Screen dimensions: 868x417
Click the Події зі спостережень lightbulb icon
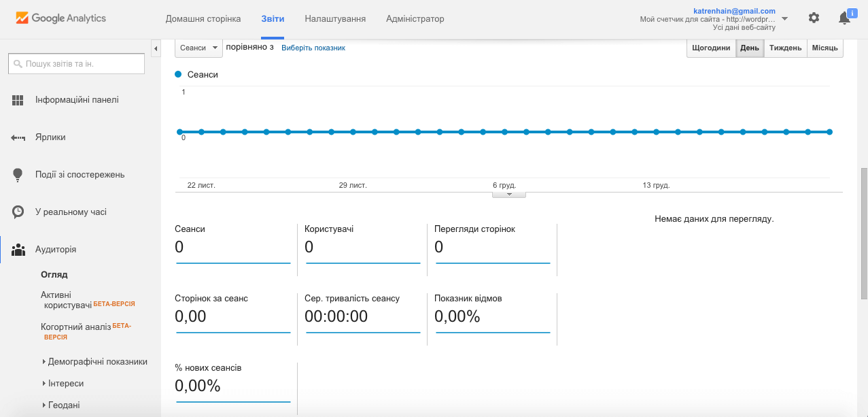point(18,175)
